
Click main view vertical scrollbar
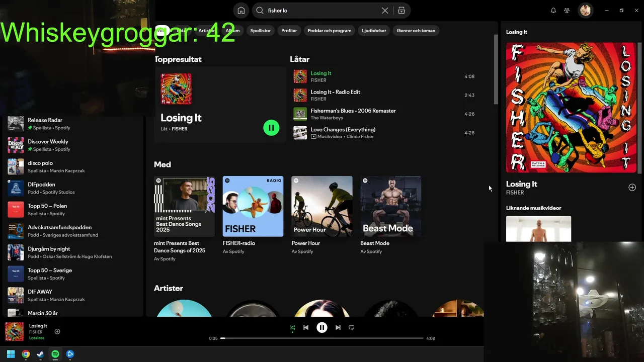(496, 69)
